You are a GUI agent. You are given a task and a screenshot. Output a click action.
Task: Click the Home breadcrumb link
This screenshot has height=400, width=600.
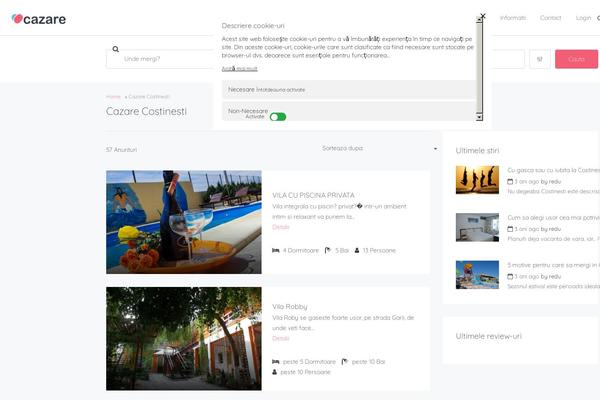(x=113, y=96)
